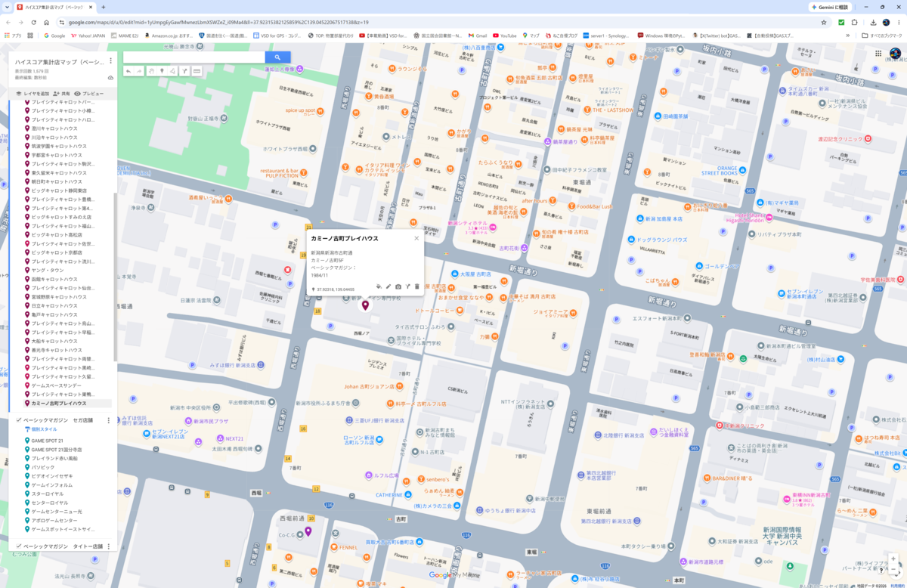Select the add marker tool
The height and width of the screenshot is (588, 907).
point(162,71)
